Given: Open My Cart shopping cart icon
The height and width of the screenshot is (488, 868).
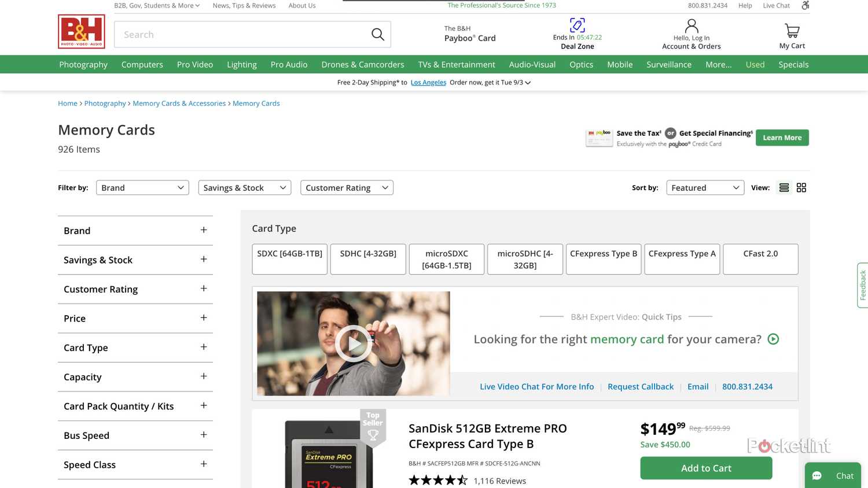Looking at the screenshot, I should 791,29.
